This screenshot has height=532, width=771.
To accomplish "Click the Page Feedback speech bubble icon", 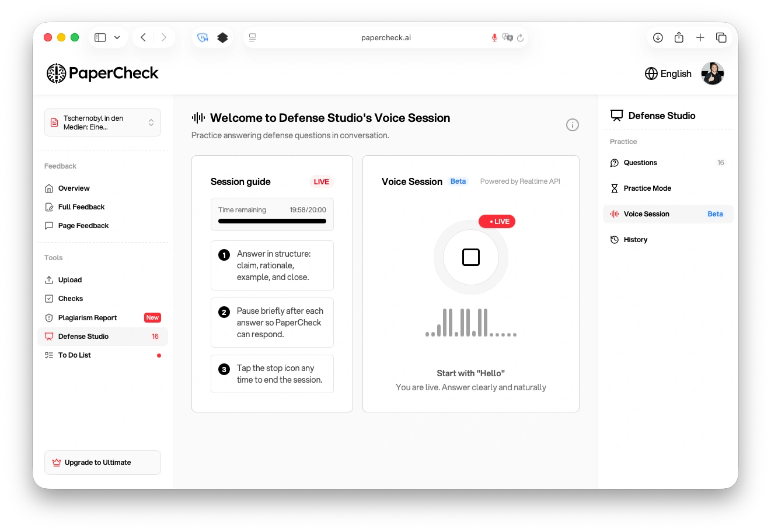I will pyautogui.click(x=50, y=225).
